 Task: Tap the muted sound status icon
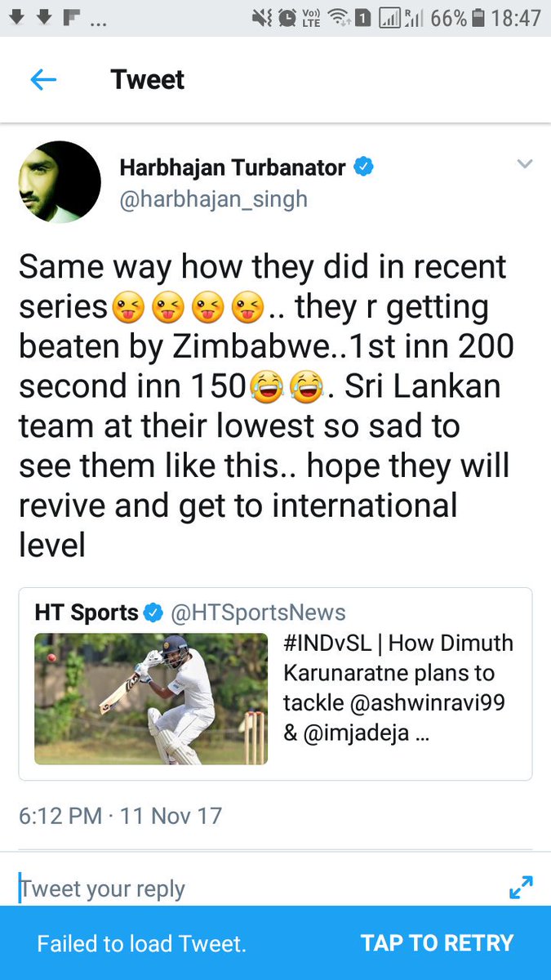pos(262,18)
